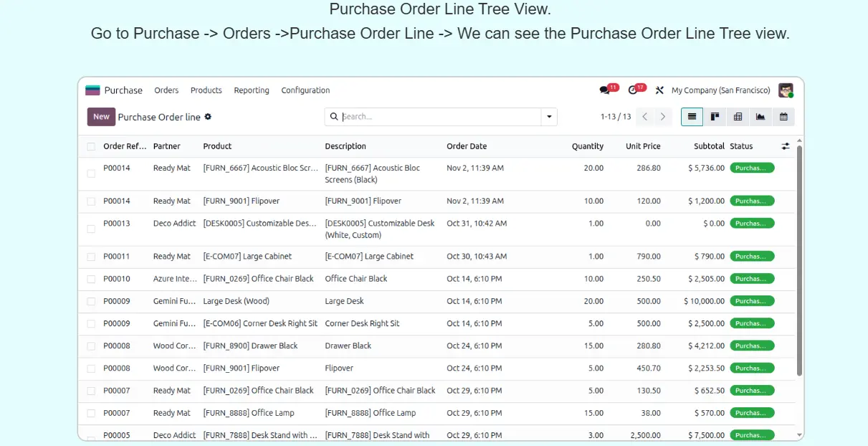
Task: Switch to Calendar view
Action: [783, 117]
